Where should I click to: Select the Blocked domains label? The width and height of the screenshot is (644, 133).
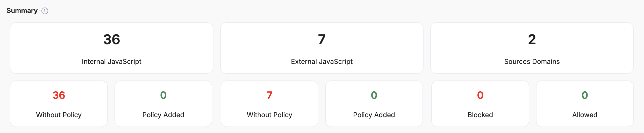pyautogui.click(x=480, y=115)
